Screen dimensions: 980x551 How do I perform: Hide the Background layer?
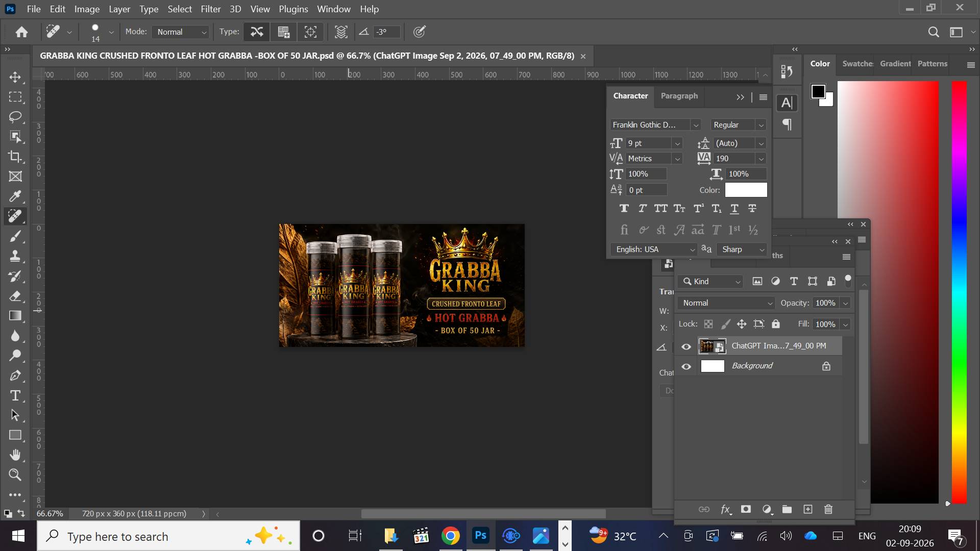[x=686, y=366]
